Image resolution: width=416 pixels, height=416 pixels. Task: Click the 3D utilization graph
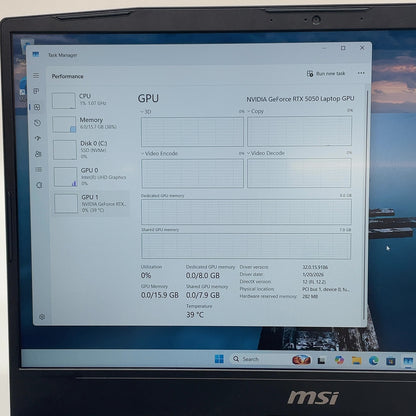[192, 132]
